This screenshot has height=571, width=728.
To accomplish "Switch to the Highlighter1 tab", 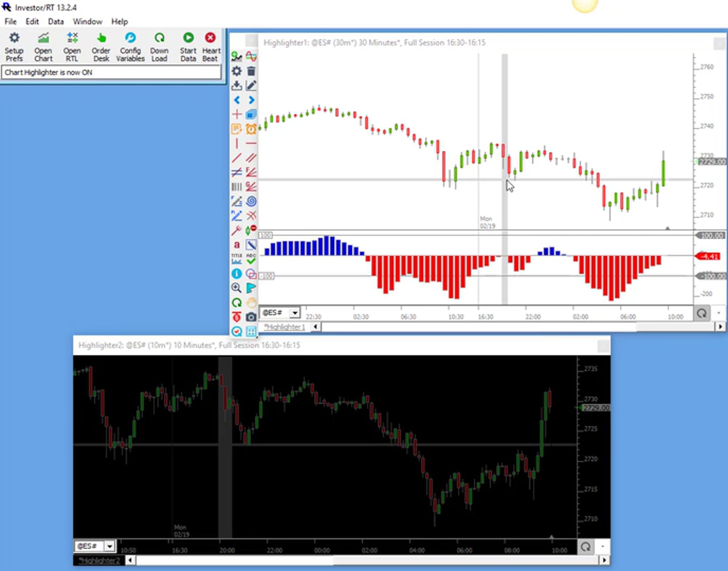I will (x=285, y=327).
